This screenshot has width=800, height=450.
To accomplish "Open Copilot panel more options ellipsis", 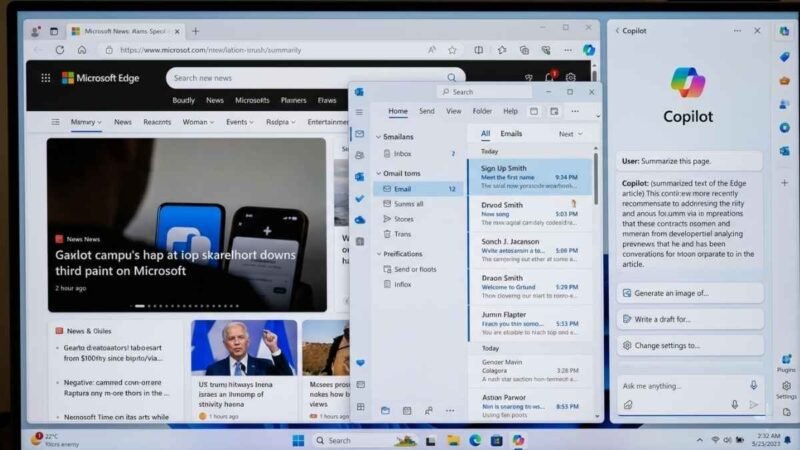I will pos(737,31).
